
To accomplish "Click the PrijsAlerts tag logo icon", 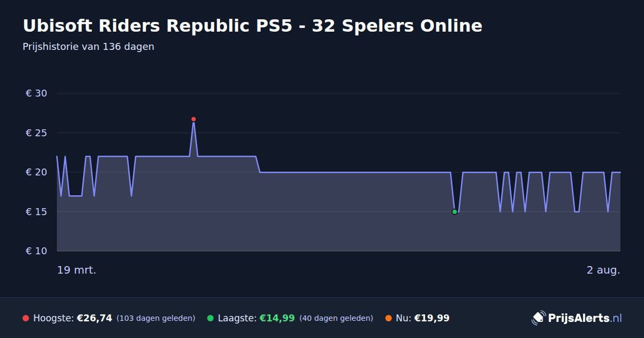I will pyautogui.click(x=538, y=318).
